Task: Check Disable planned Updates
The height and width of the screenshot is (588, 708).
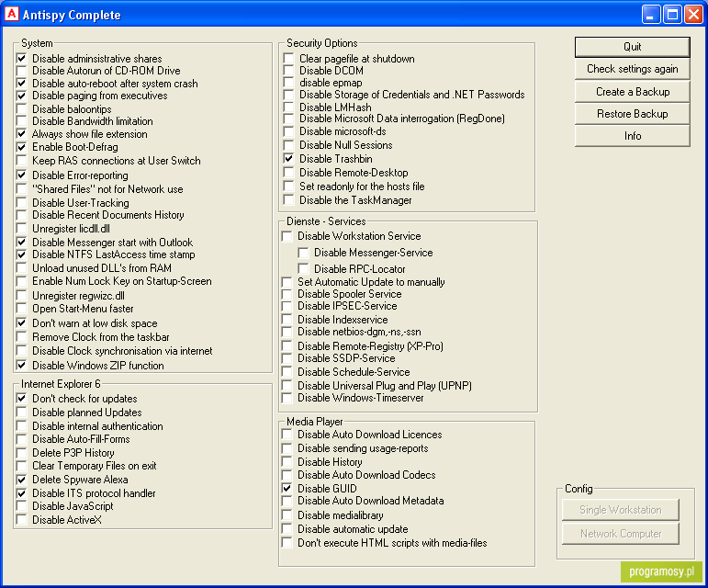Action: 21,412
